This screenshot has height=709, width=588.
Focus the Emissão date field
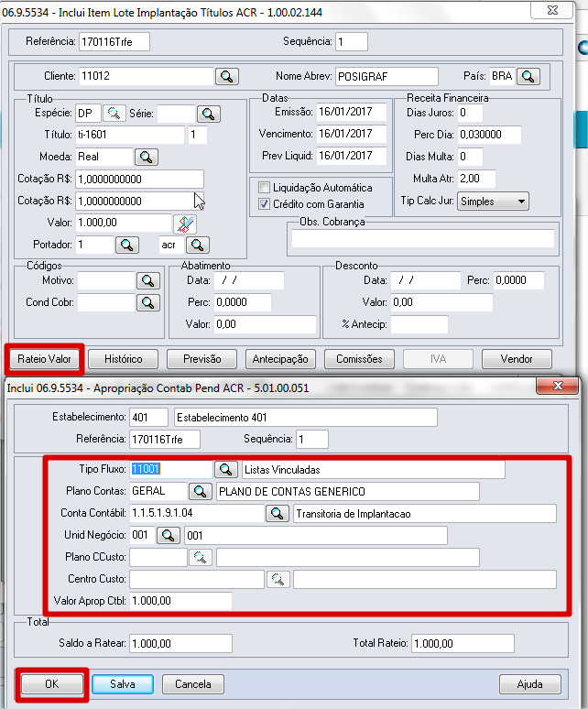(x=351, y=112)
